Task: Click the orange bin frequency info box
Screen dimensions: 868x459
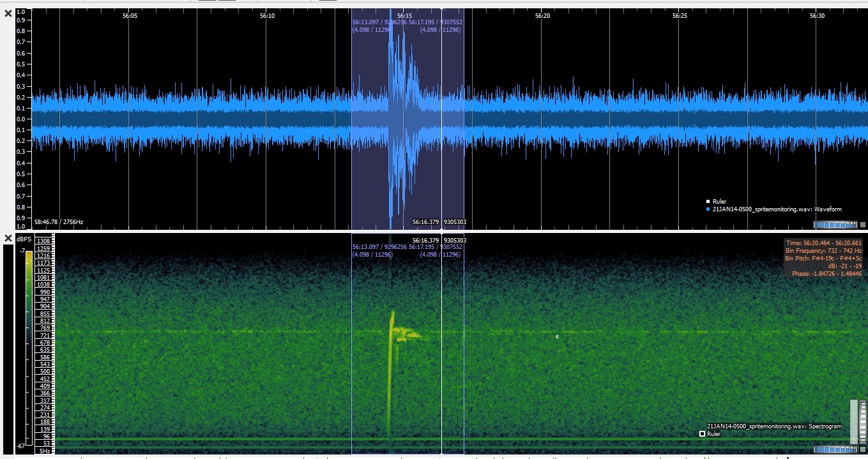Action: (823, 258)
